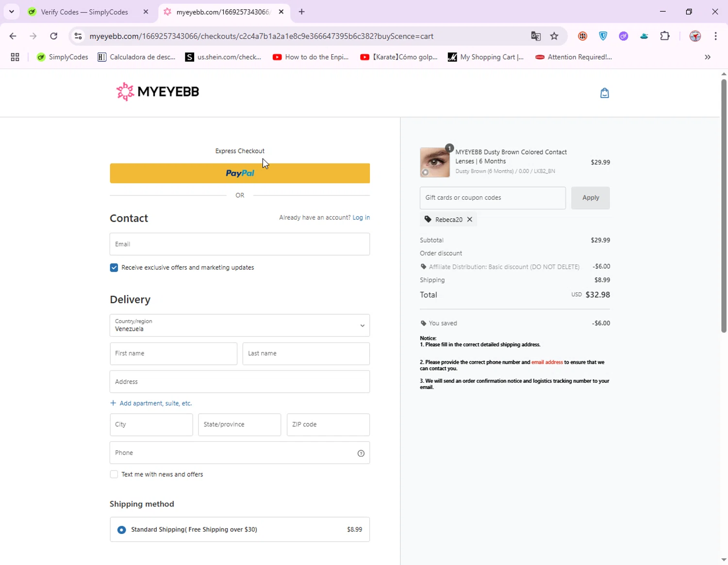Screen dimensions: 728x565
Task: Click the page vertical scrollbar thumb
Action: (x=724, y=206)
